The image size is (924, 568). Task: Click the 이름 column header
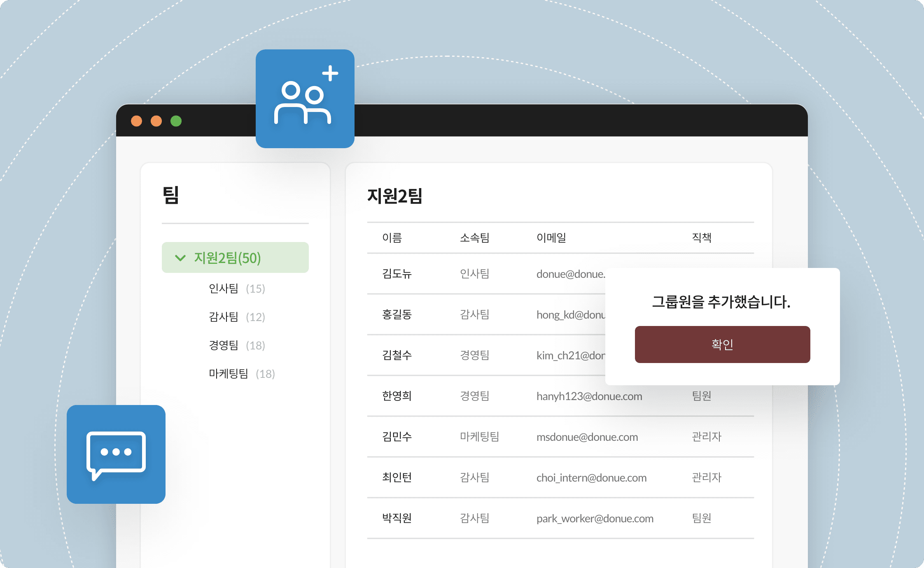392,237
